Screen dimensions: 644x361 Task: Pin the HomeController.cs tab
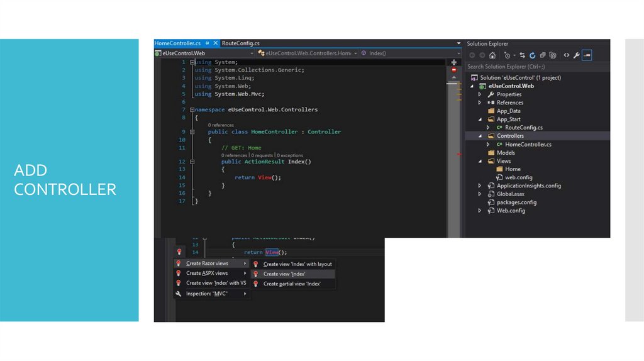208,43
